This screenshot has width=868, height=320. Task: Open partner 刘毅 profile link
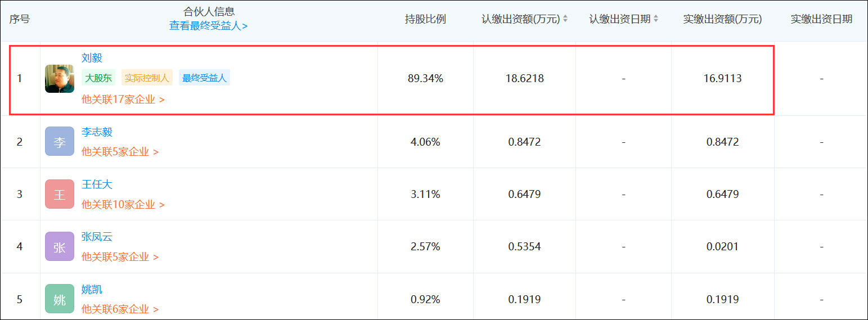[92, 58]
